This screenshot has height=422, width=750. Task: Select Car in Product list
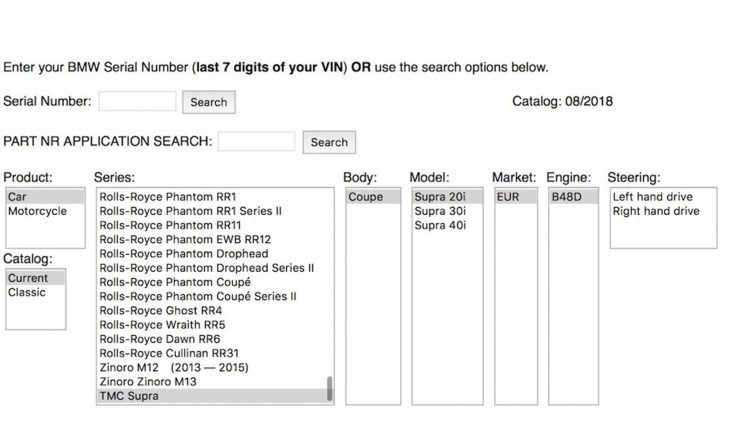click(x=45, y=197)
